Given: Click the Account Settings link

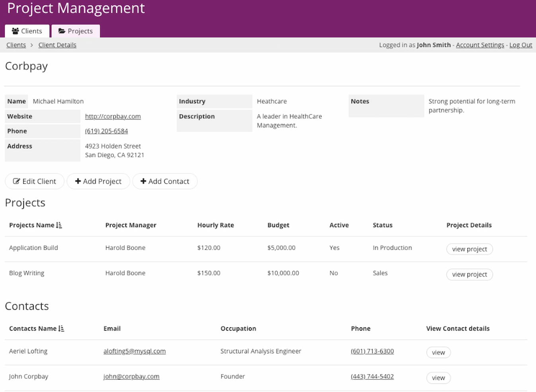Looking at the screenshot, I should coord(480,45).
